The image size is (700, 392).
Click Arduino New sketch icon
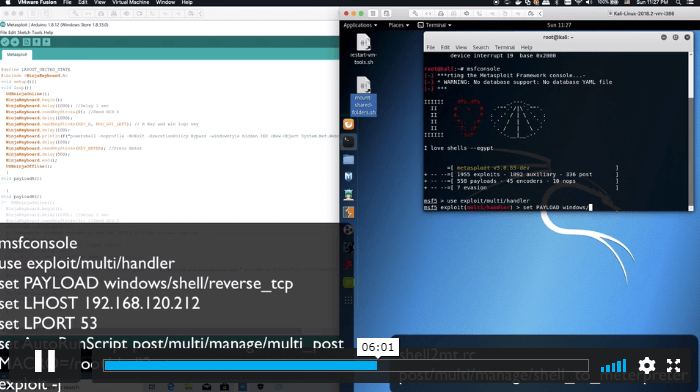coord(26,42)
